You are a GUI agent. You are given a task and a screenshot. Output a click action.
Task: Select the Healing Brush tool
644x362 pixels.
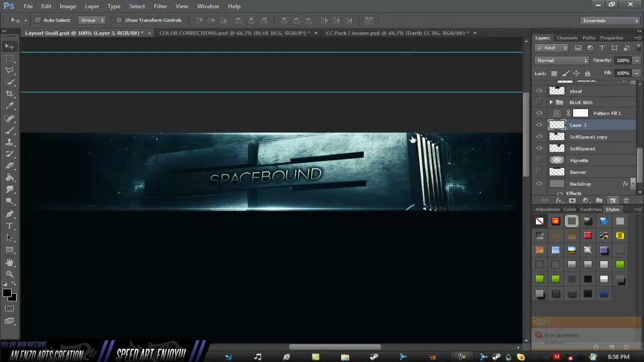pyautogui.click(x=10, y=118)
